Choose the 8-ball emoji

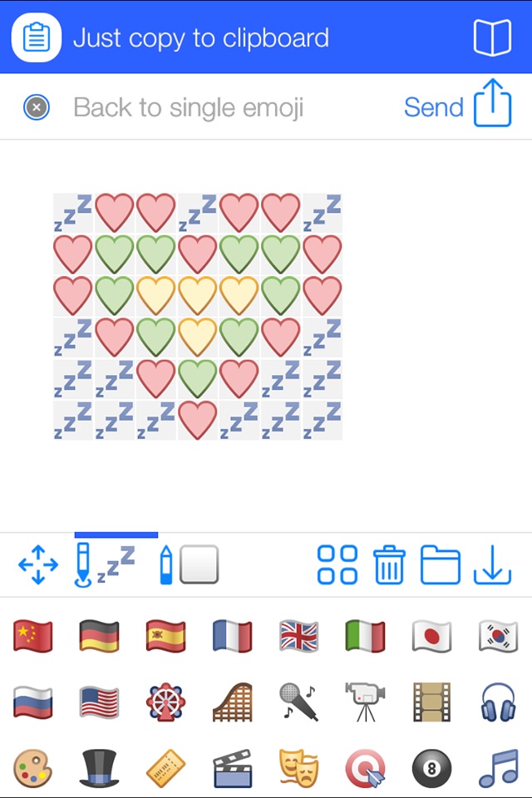[x=431, y=768]
